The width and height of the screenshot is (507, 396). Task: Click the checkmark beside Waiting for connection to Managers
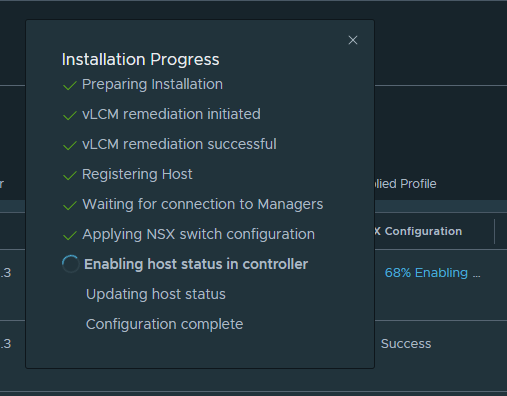[70, 205]
